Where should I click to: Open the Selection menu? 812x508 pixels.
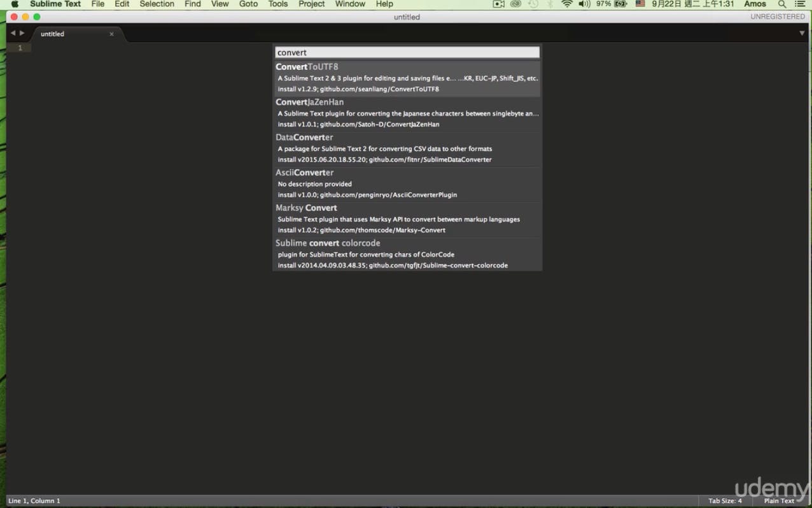tap(157, 4)
